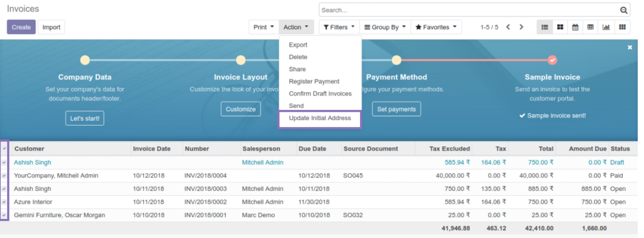Open the Group By dropdown
The image size is (644, 238).
[x=385, y=27]
